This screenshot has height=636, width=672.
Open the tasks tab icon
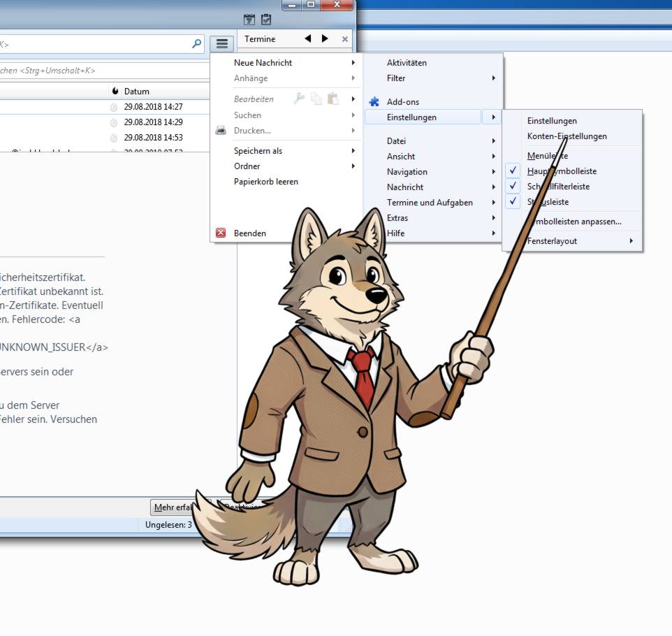[266, 20]
